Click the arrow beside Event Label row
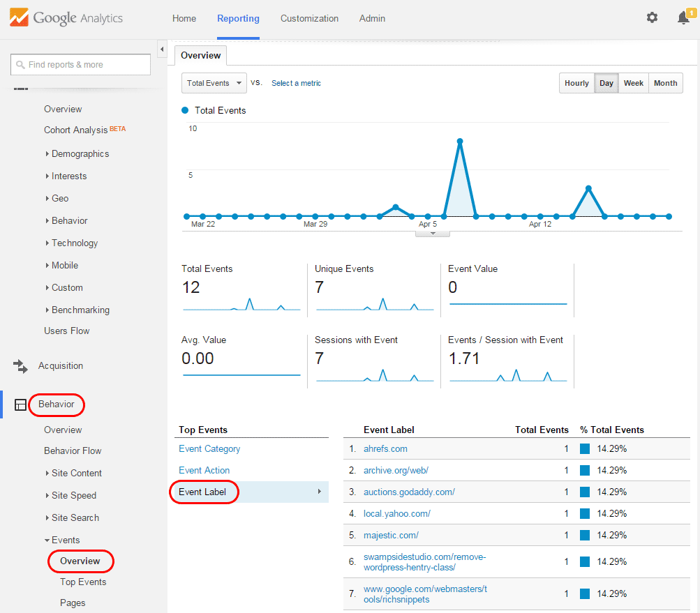The image size is (700, 613). pos(319,492)
